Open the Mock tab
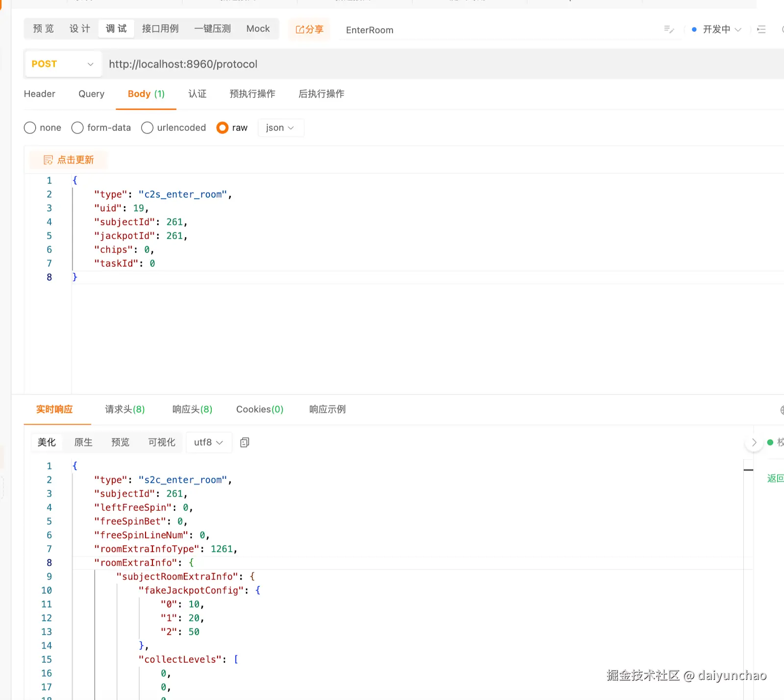 point(258,29)
